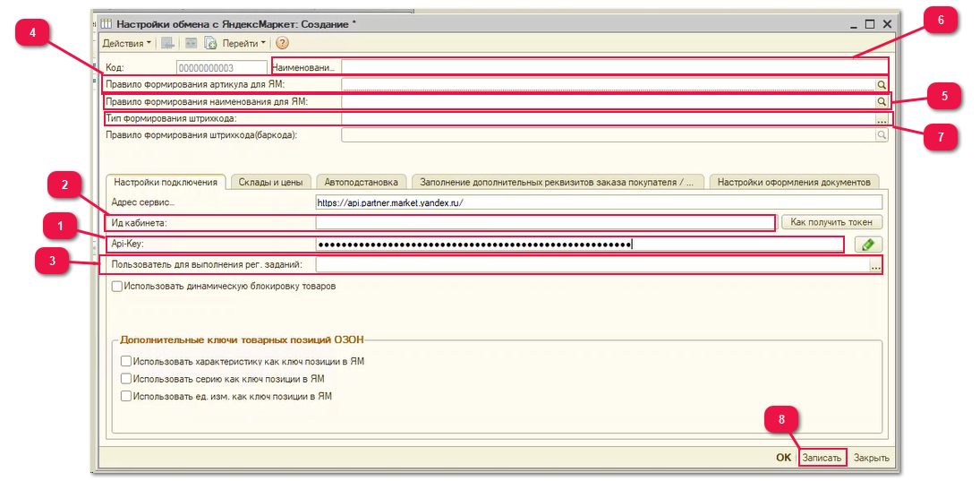Click the green pencil edit Api-Key button
The width and height of the screenshot is (980, 481).
(x=868, y=245)
